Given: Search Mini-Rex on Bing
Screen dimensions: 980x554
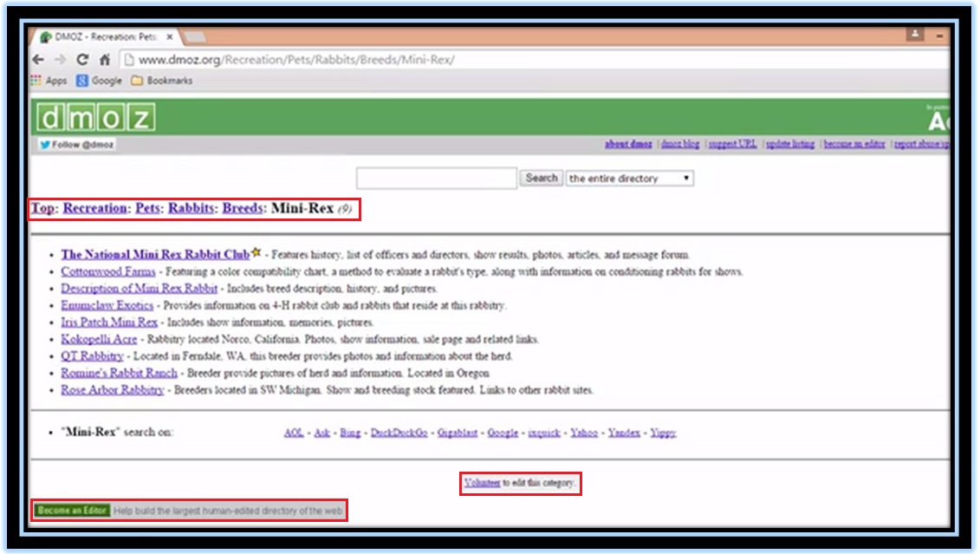Looking at the screenshot, I should pos(350,433).
